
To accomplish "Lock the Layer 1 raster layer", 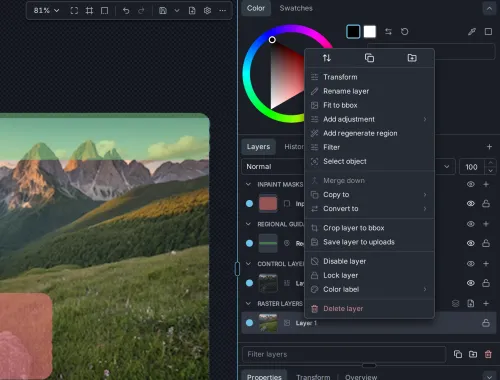I will pos(486,323).
